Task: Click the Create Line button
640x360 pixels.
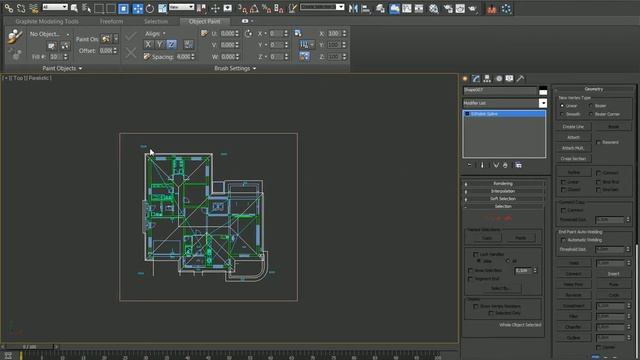Action: (x=573, y=127)
